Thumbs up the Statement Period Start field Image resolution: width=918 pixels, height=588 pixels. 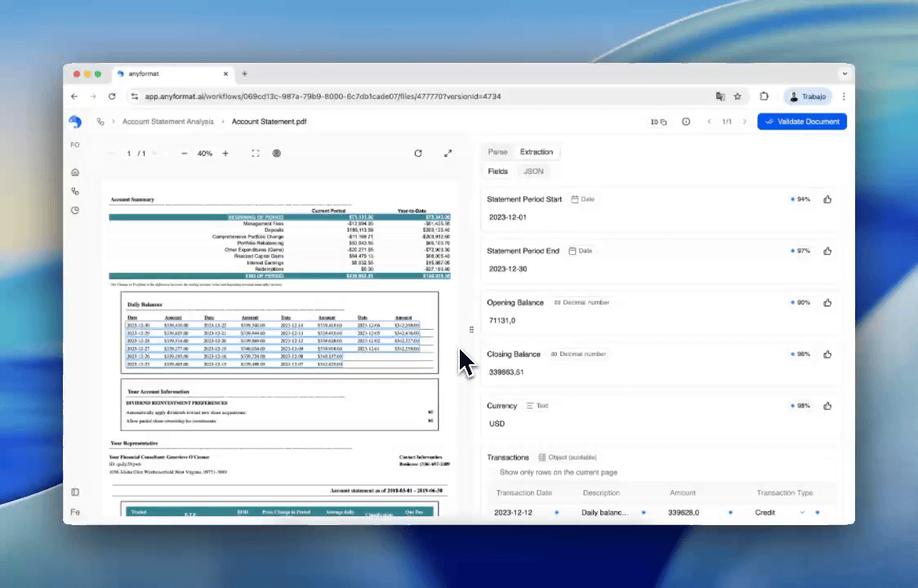click(827, 199)
